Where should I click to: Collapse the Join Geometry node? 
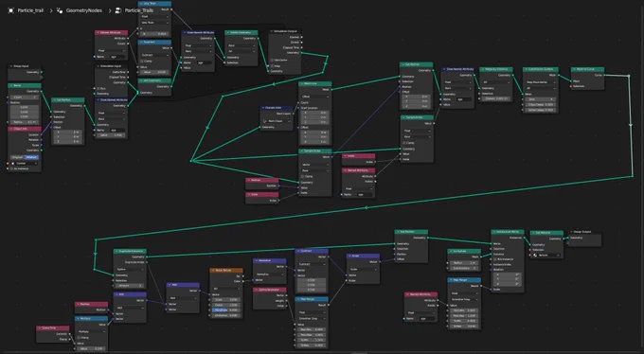(141, 80)
